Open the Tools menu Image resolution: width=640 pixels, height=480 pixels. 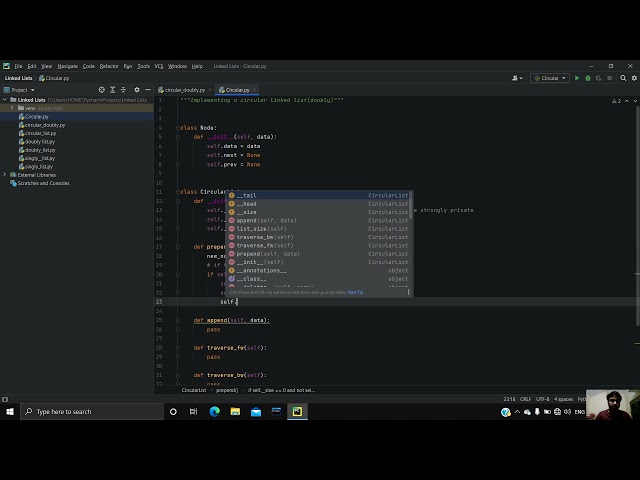pos(143,66)
